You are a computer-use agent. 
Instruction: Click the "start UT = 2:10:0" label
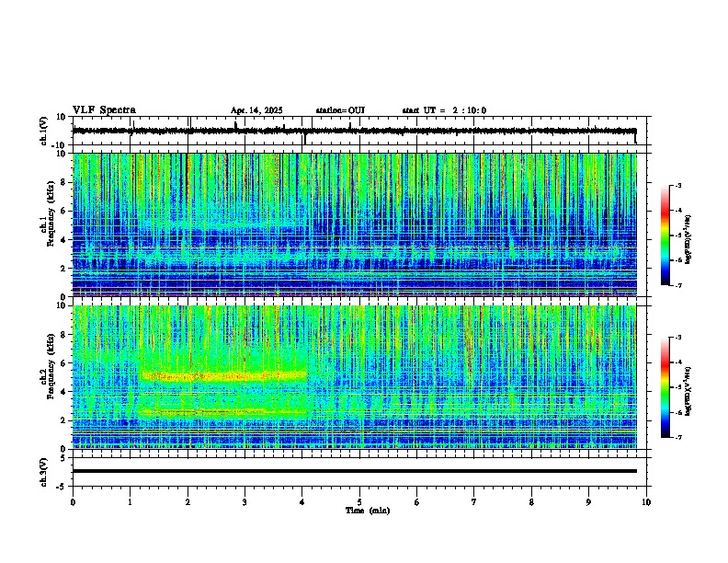coord(444,110)
